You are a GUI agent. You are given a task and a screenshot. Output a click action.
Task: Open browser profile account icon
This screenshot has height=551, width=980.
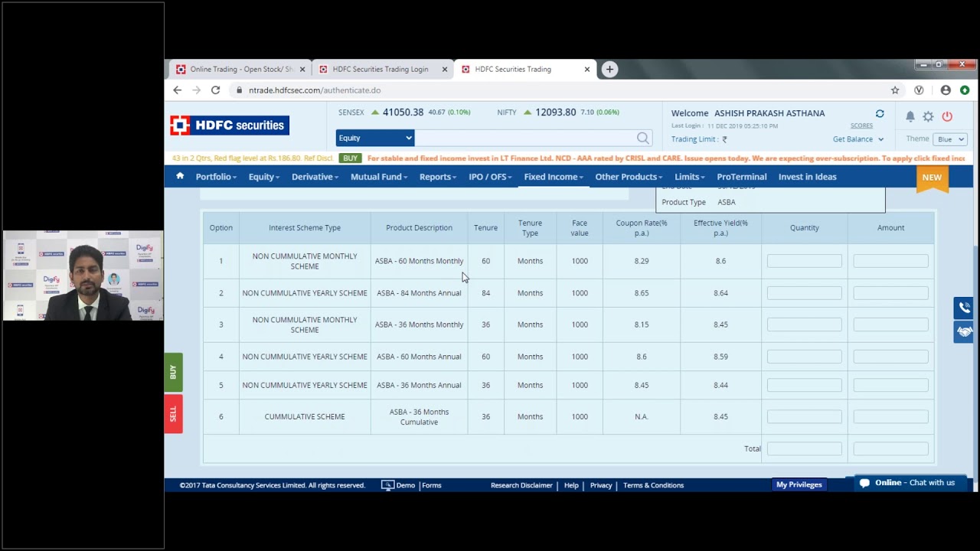[946, 90]
